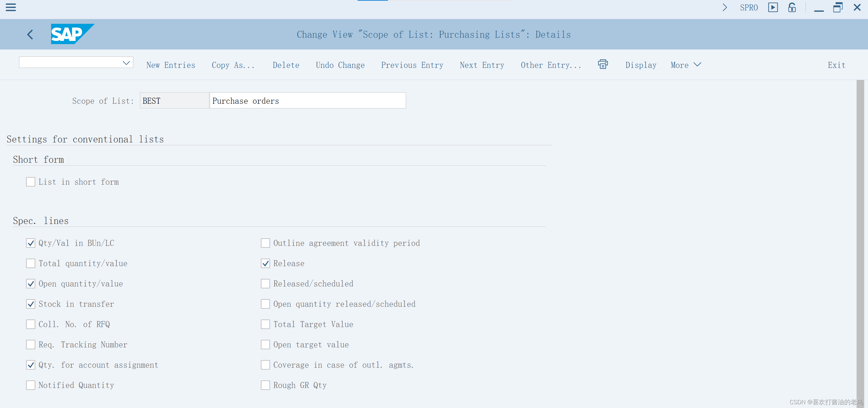Open the More menu
Image resolution: width=868 pixels, height=408 pixels.
click(x=685, y=65)
